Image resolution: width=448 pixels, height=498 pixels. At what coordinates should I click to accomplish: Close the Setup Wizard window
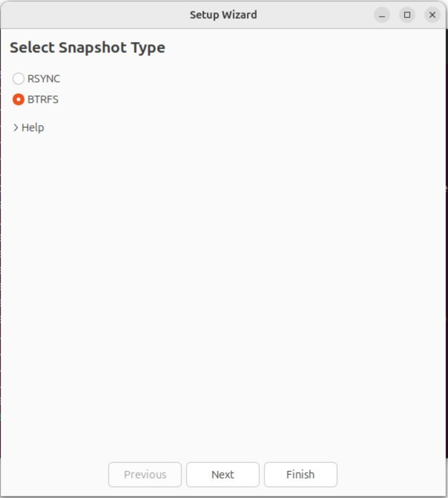pos(432,15)
